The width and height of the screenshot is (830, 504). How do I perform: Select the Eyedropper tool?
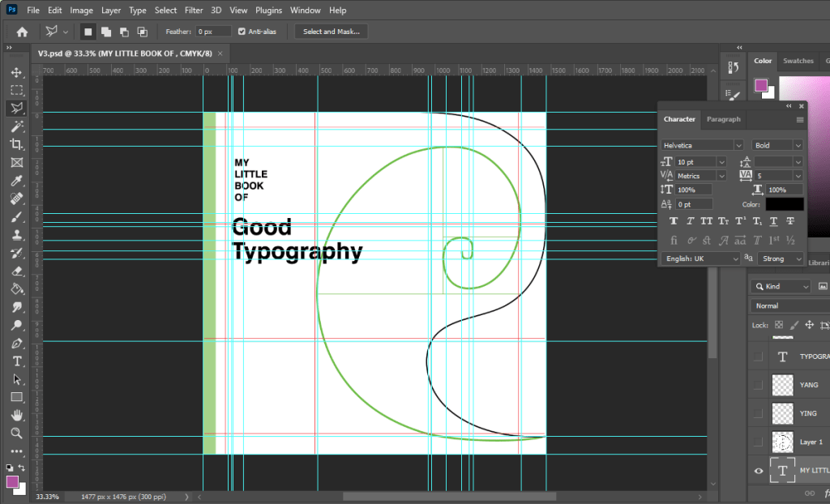point(16,180)
